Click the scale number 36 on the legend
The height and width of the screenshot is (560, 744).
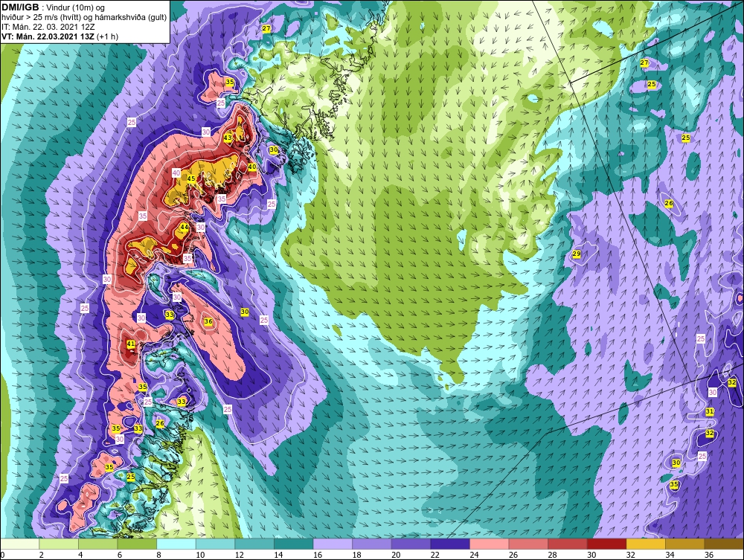[x=709, y=555]
